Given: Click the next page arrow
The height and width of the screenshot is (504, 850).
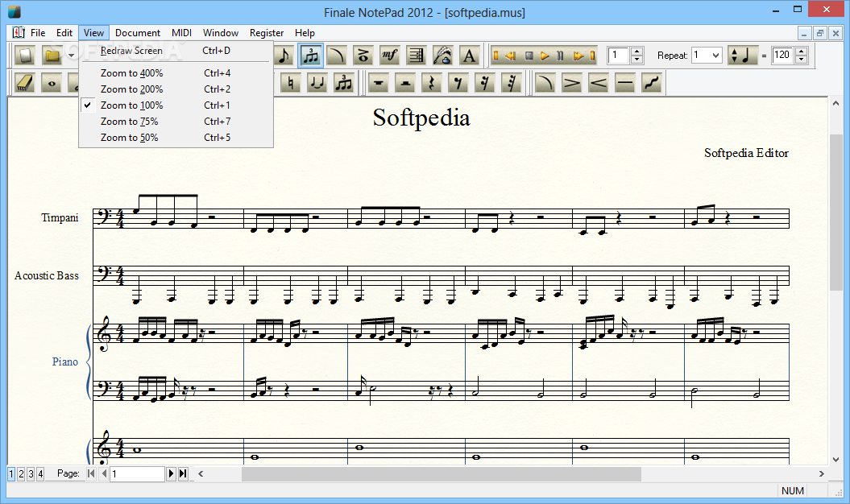Looking at the screenshot, I should tap(172, 473).
